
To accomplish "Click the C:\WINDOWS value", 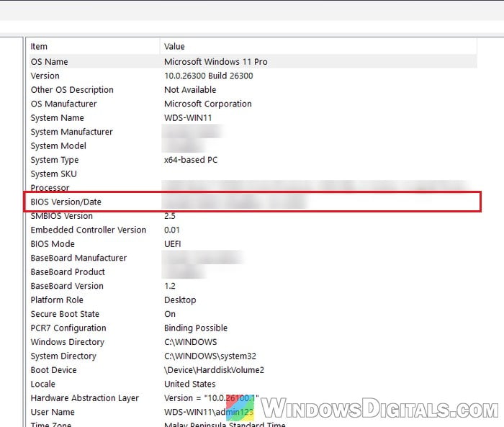I will [191, 342].
